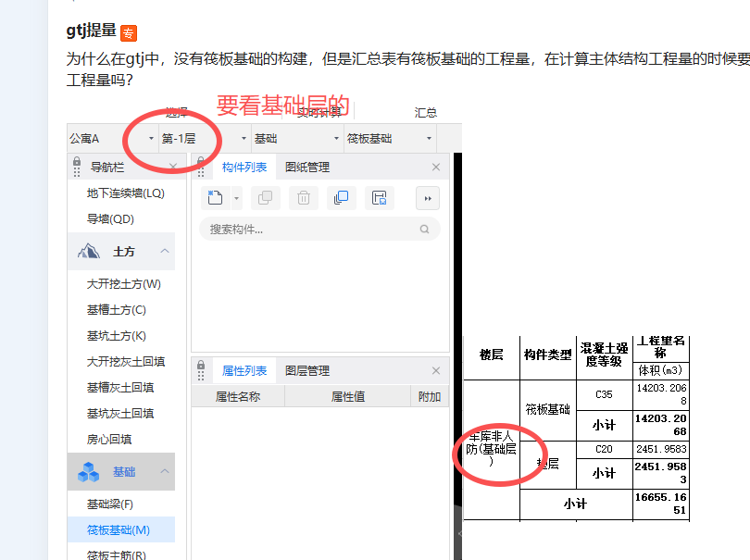
Task: Click the 筏板基础 table cell
Action: coord(547,410)
